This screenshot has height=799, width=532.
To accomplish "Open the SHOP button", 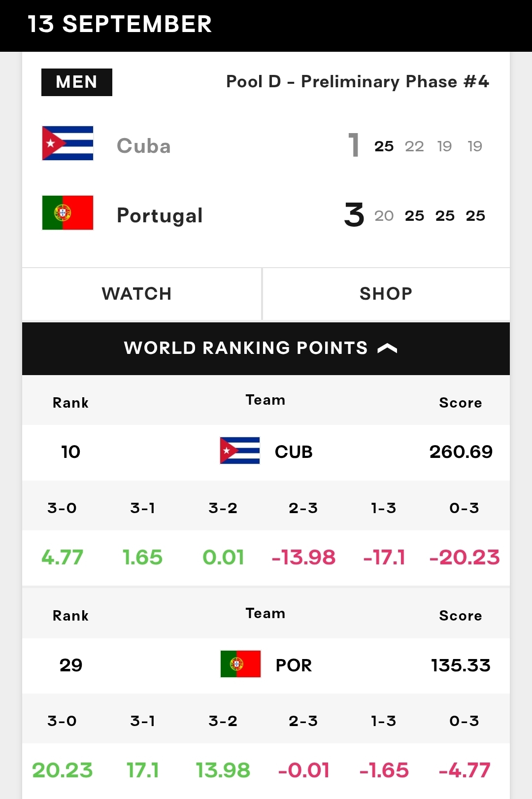I will (x=386, y=294).
